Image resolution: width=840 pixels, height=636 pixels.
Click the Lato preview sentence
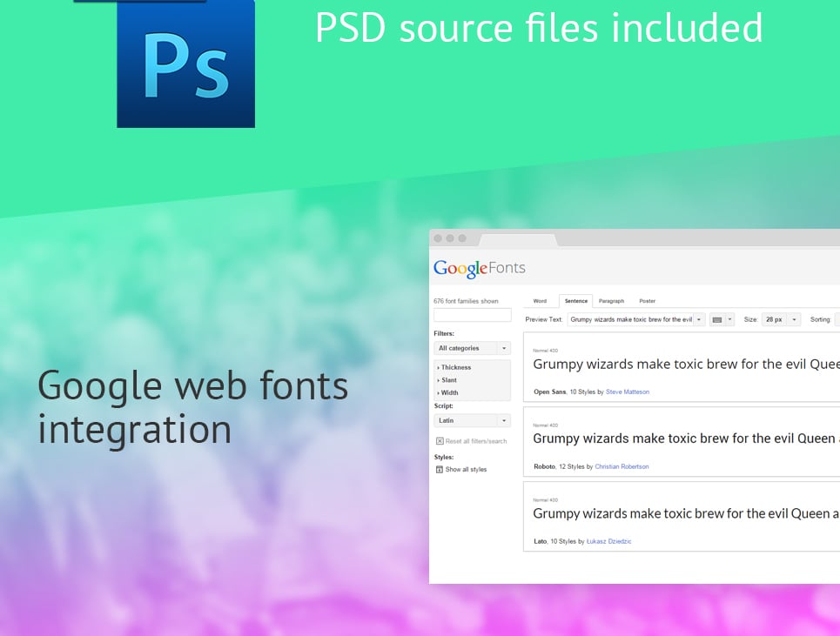pyautogui.click(x=686, y=514)
